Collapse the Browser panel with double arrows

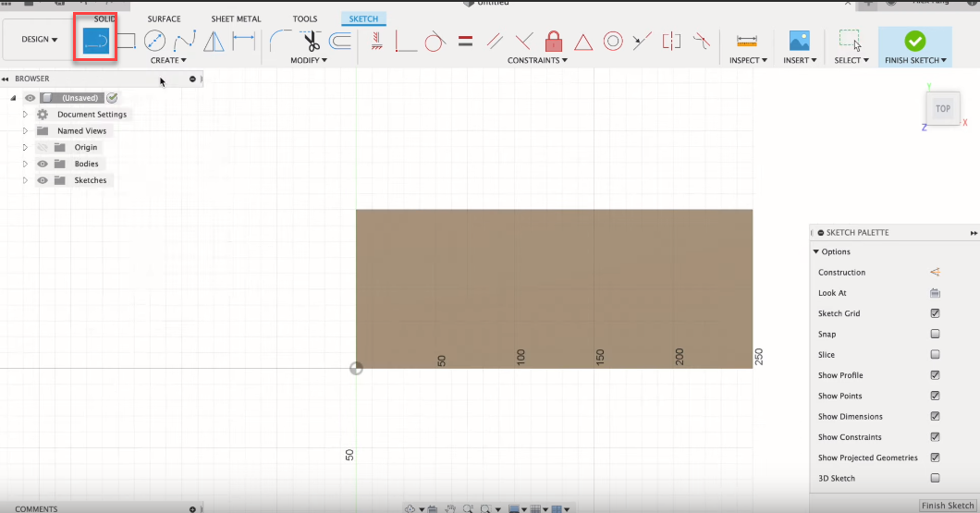point(5,79)
